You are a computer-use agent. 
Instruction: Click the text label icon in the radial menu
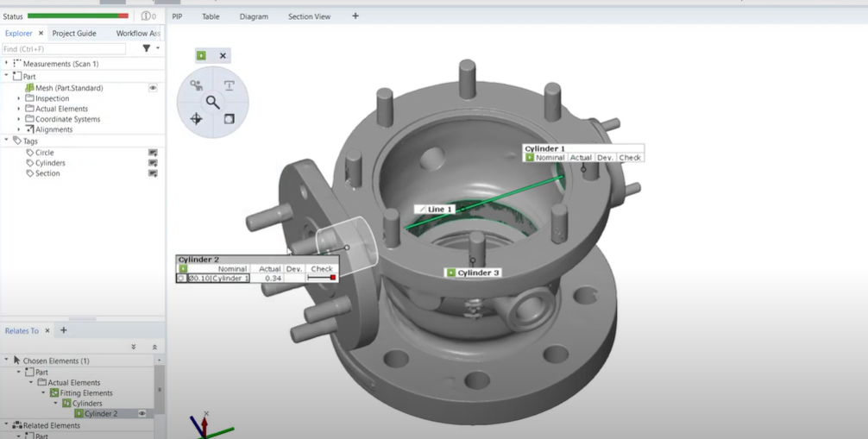click(230, 85)
